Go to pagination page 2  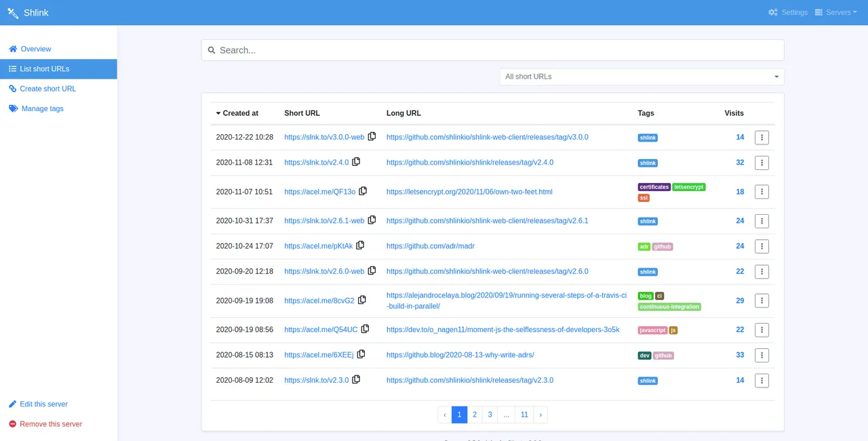[475, 415]
